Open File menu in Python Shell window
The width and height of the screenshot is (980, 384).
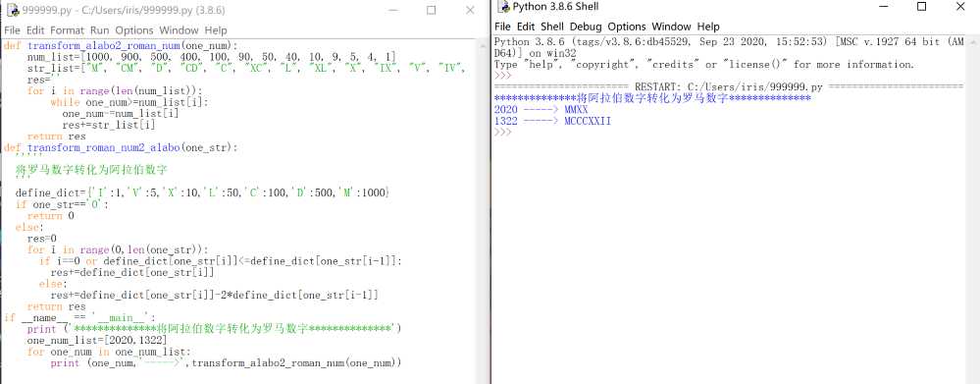coord(502,27)
